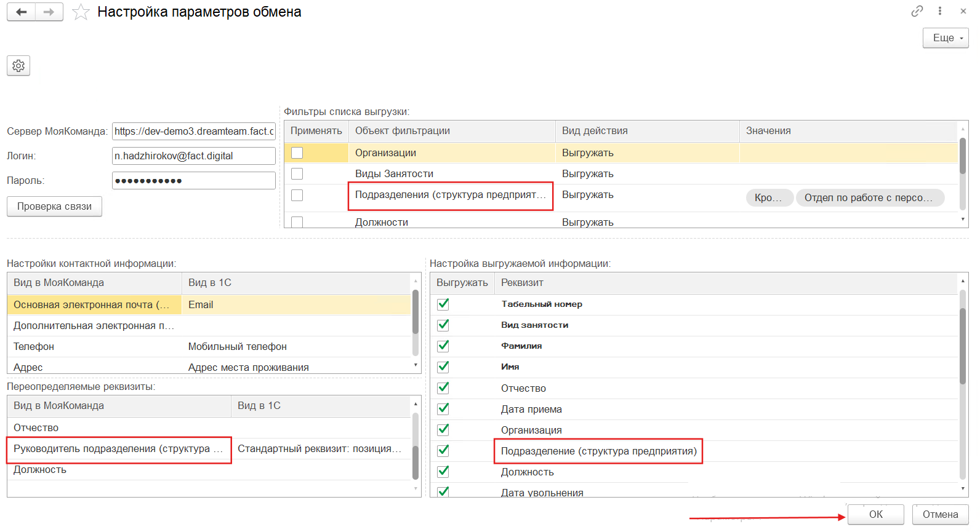The height and width of the screenshot is (532, 980).
Task: Click into the Пароль field
Action: 194,180
